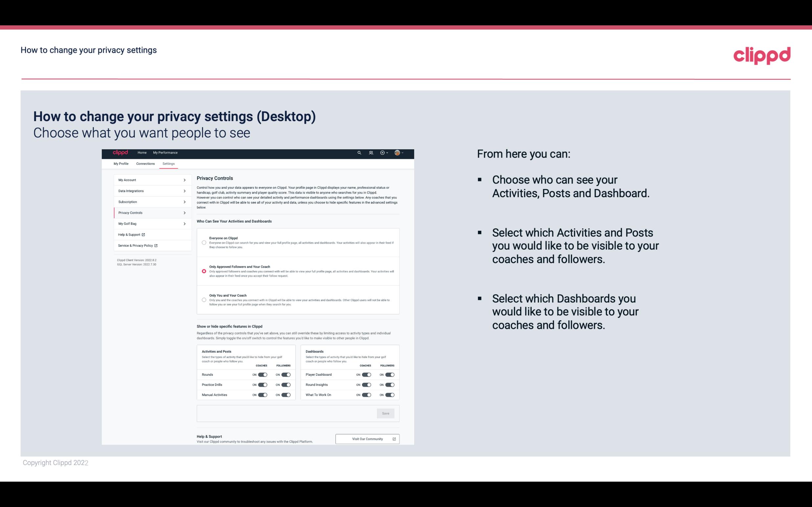Image resolution: width=812 pixels, height=507 pixels.
Task: Open the Connections tab
Action: (x=145, y=163)
